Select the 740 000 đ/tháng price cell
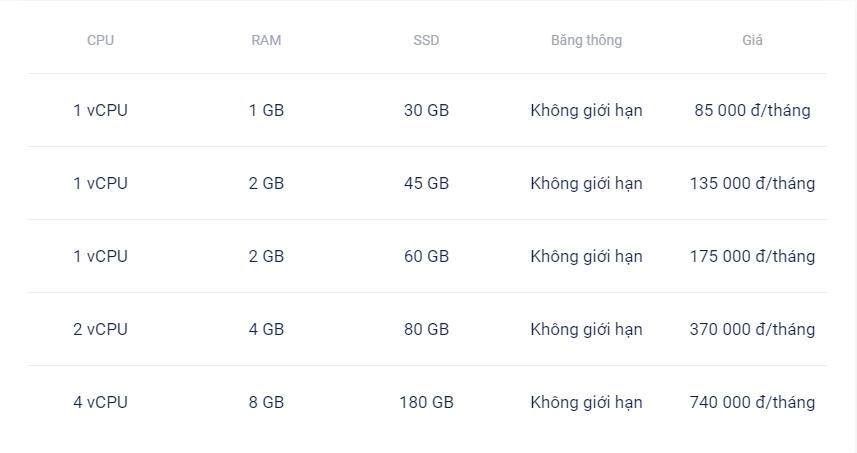Image resolution: width=857 pixels, height=453 pixels. click(752, 402)
